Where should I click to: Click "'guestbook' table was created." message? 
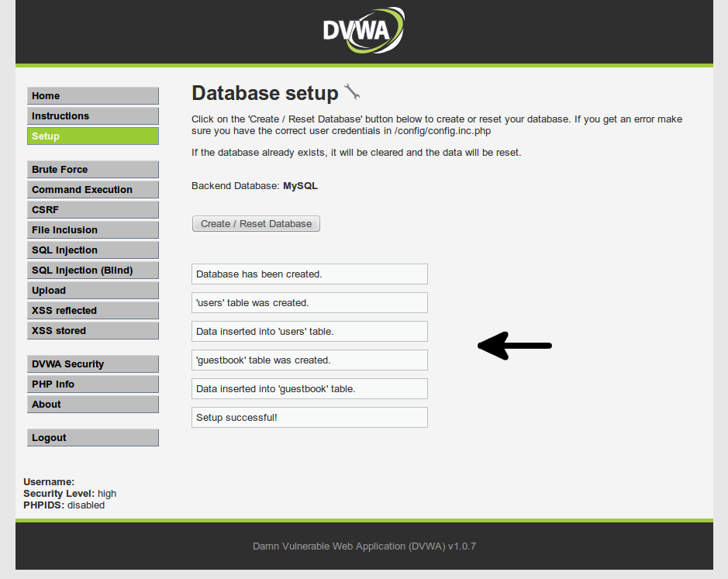click(x=309, y=360)
